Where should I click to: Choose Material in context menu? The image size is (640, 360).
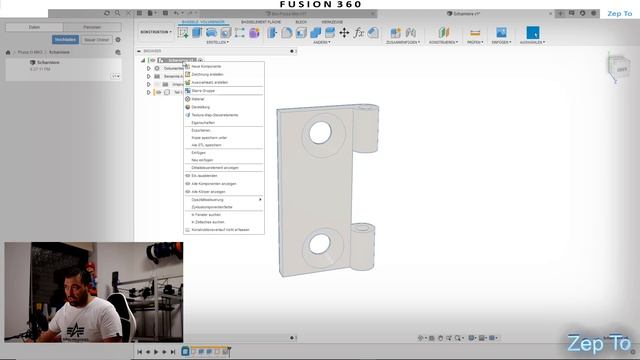(224, 99)
